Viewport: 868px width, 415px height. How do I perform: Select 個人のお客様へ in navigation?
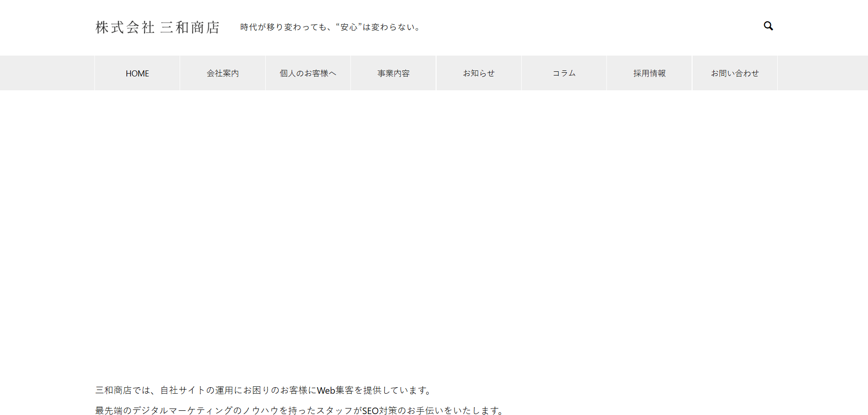308,73
